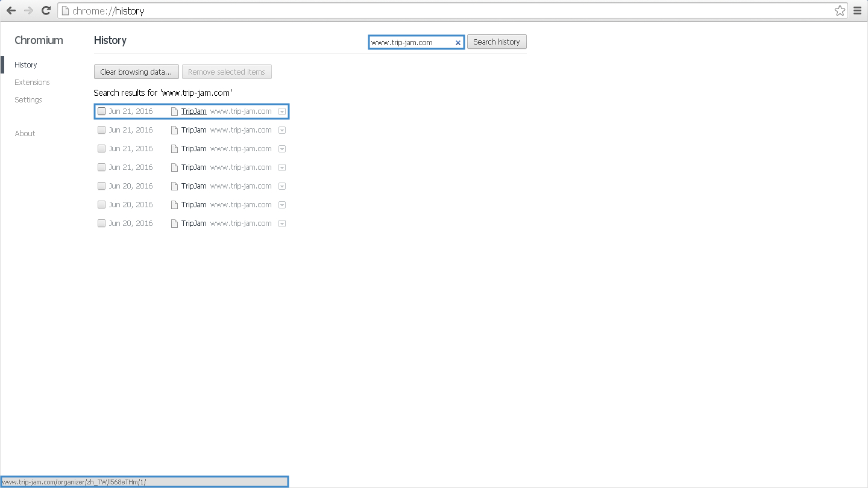The image size is (868, 488).
Task: Click the History page heading
Action: coord(110,40)
